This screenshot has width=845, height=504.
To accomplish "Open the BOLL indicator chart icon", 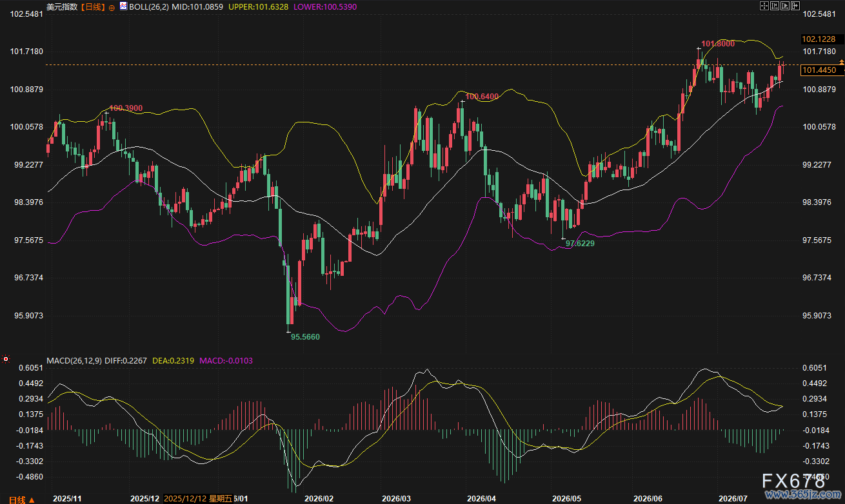I will pyautogui.click(x=124, y=6).
